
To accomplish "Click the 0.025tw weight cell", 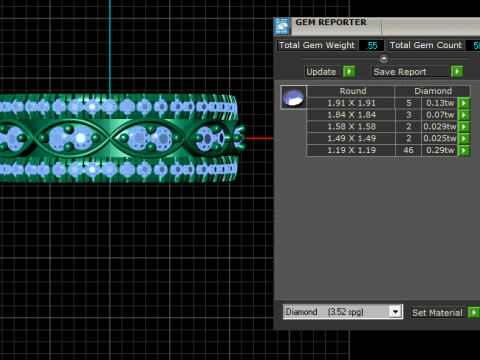I will [x=440, y=139].
